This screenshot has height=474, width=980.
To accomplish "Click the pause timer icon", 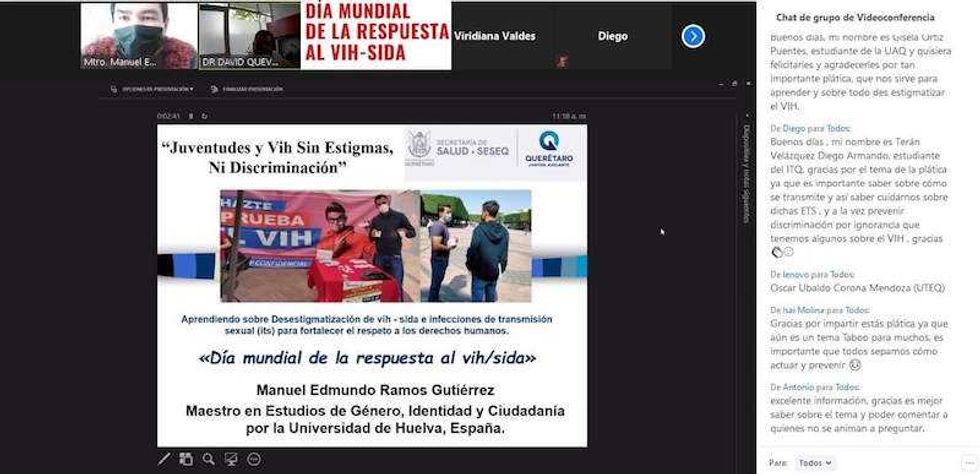I will click(x=191, y=116).
